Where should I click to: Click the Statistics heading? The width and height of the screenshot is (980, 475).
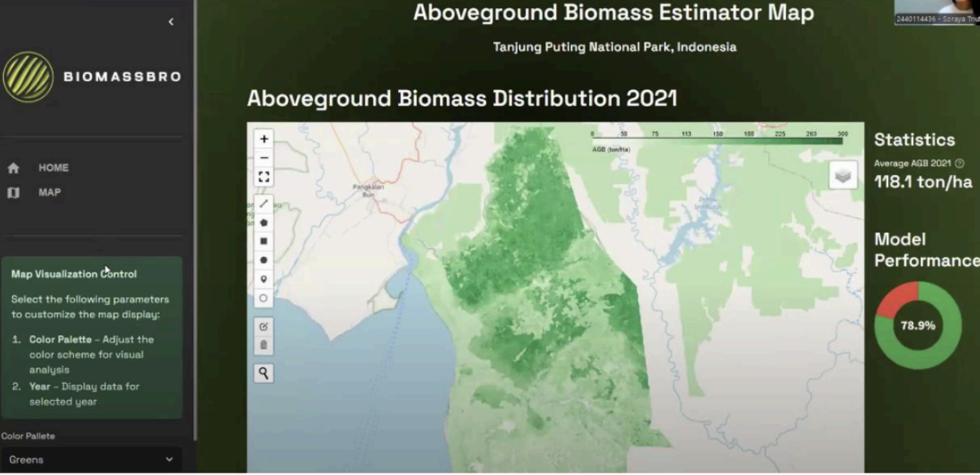(915, 140)
